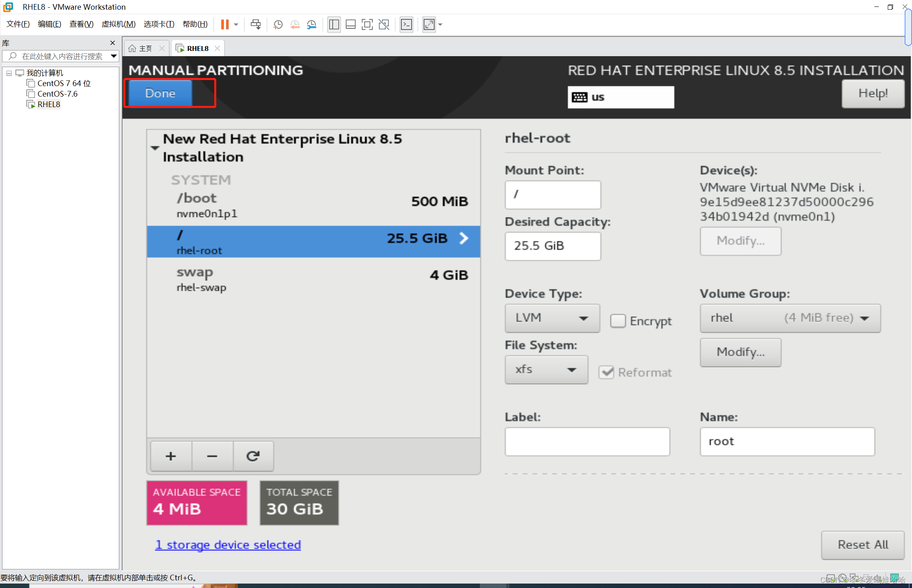Open the console view icon
Image resolution: width=912 pixels, height=588 pixels.
[406, 25]
